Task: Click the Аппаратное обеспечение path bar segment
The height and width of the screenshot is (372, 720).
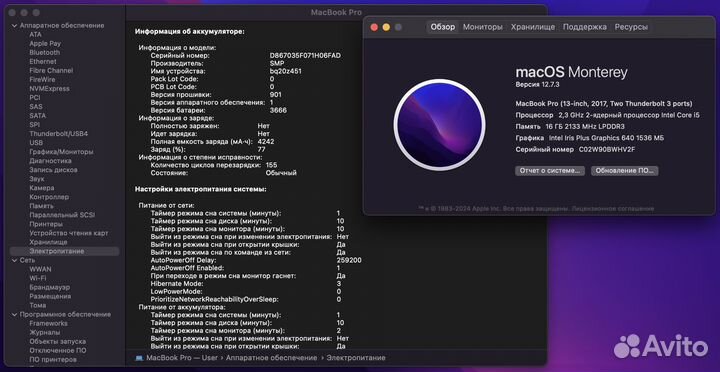Action: tap(271, 358)
